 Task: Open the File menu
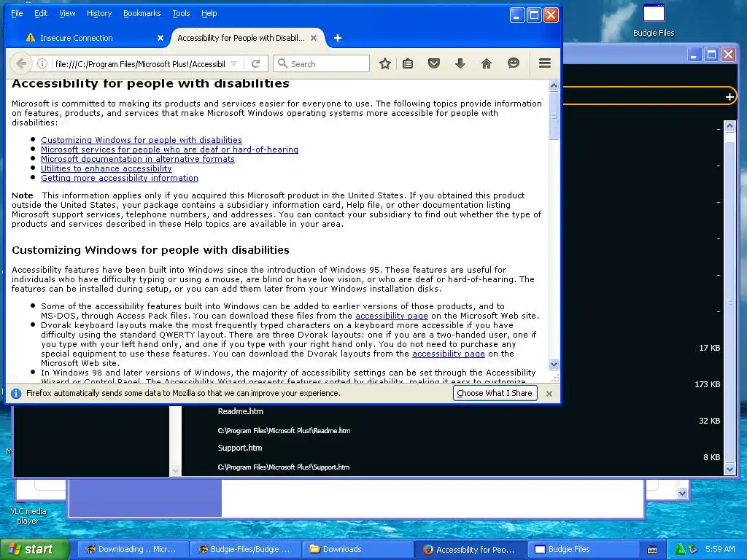point(17,13)
